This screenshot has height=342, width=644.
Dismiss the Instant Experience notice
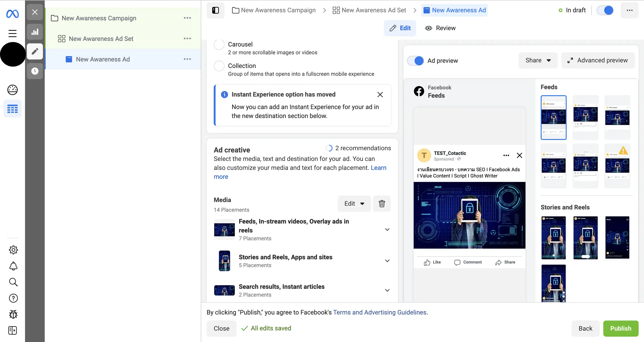pos(380,95)
